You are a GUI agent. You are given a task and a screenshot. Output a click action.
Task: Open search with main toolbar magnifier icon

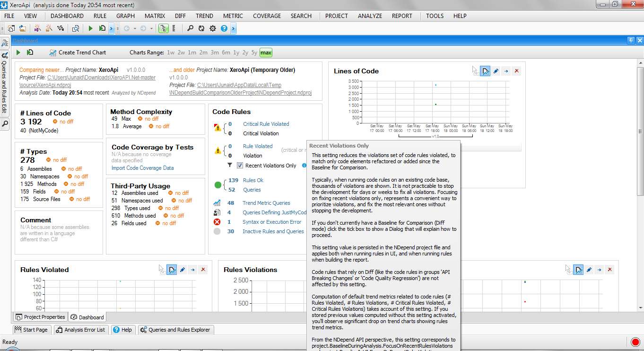(190, 28)
